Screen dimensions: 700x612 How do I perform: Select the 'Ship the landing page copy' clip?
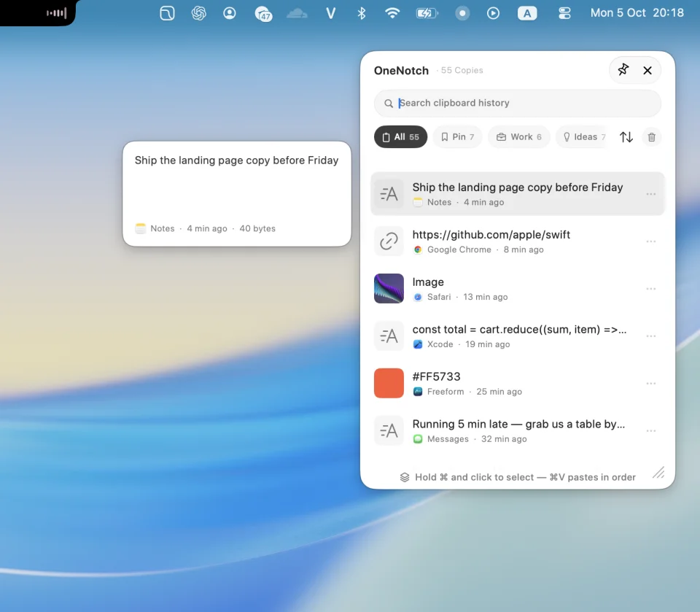tap(518, 194)
